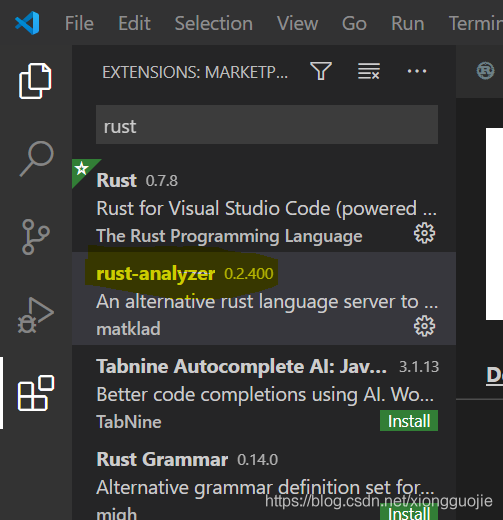Click the VS Code logo icon
Image resolution: width=503 pixels, height=520 pixels.
click(27, 23)
